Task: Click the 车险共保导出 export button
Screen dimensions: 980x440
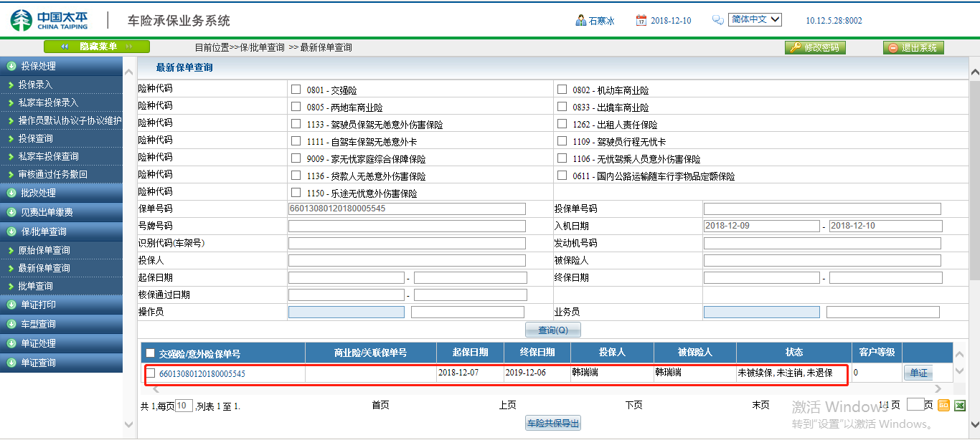Action: point(552,423)
